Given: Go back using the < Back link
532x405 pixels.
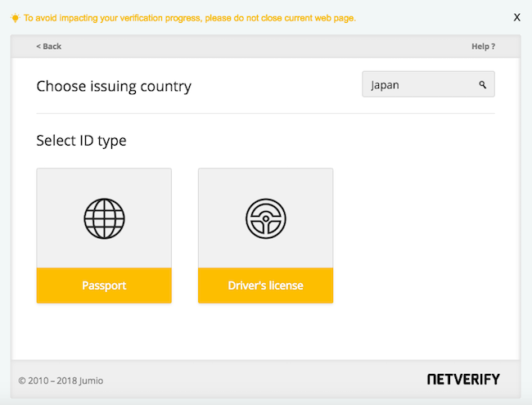Looking at the screenshot, I should pos(49,47).
